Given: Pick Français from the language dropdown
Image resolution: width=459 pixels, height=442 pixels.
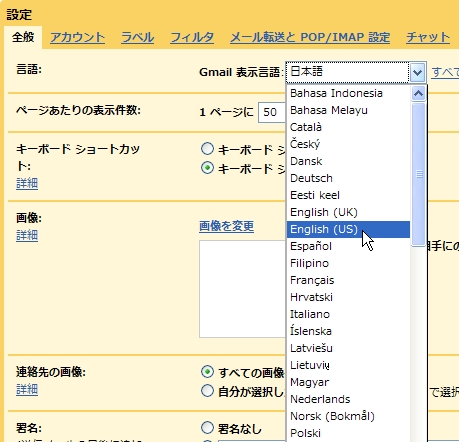Looking at the screenshot, I should (348, 280).
